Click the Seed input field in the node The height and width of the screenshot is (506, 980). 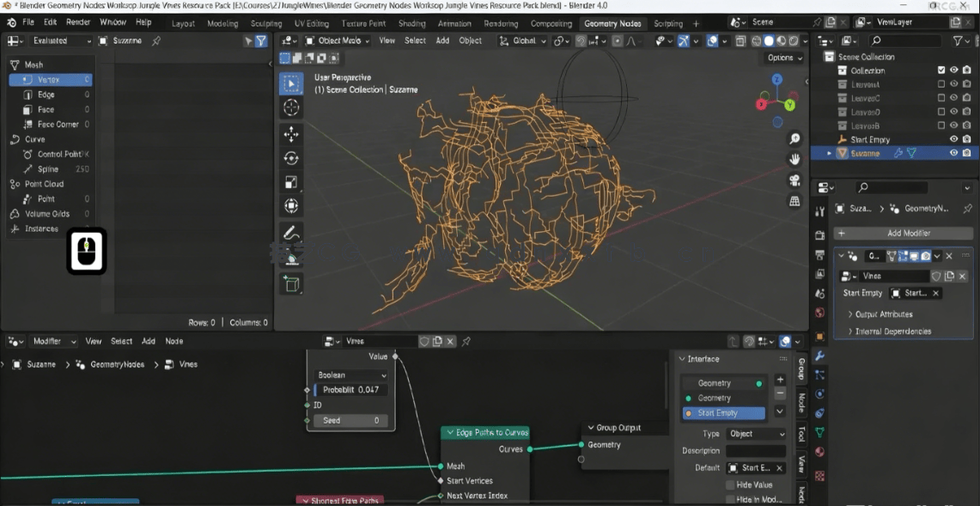350,420
